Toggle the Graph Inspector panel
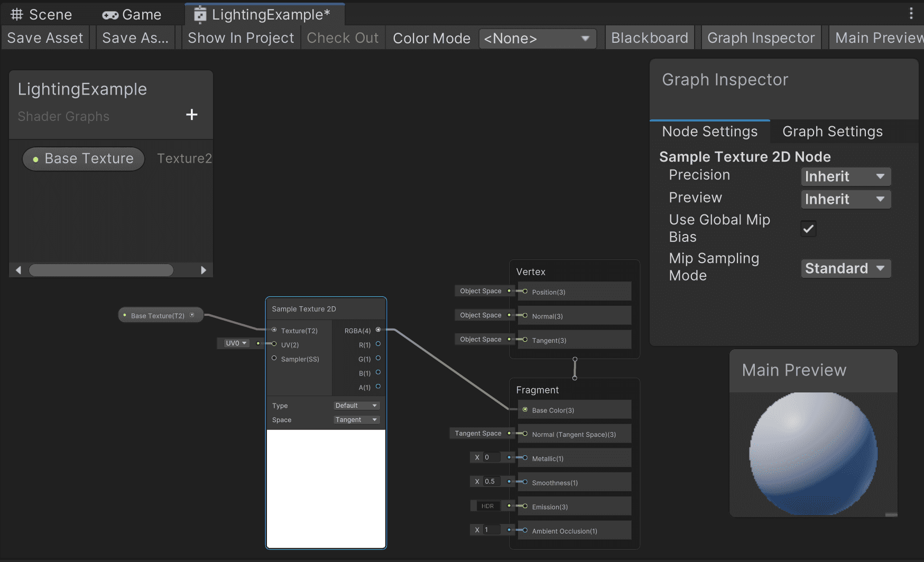Image resolution: width=924 pixels, height=562 pixels. [x=761, y=38]
